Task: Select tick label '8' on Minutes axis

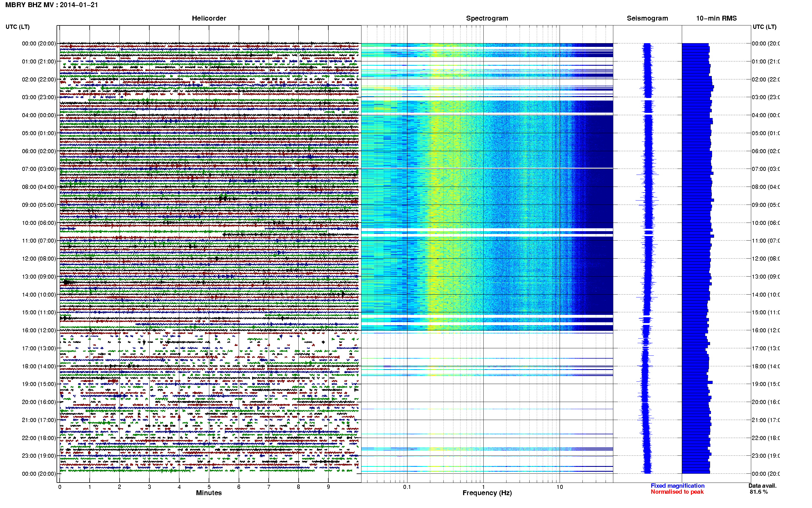Action: tap(298, 487)
